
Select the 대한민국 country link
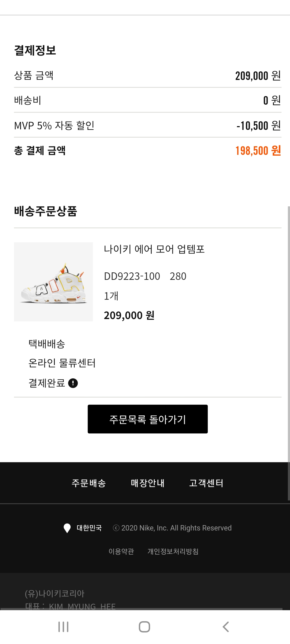click(89, 528)
